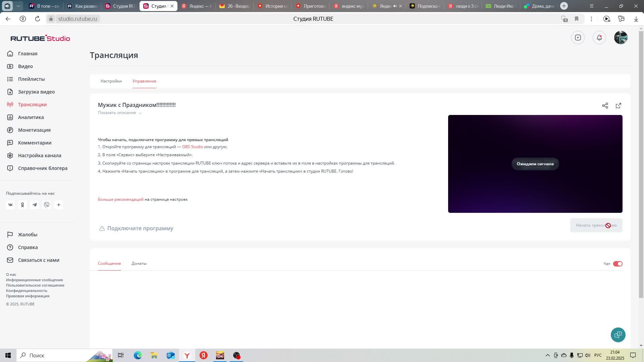Screen dimensions: 644x362
Task: Open stream in new window icon
Action: pyautogui.click(x=619, y=106)
